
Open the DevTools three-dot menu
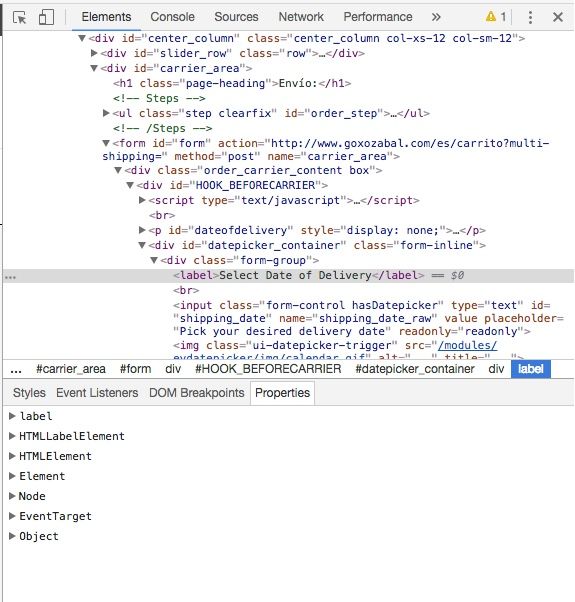(530, 17)
